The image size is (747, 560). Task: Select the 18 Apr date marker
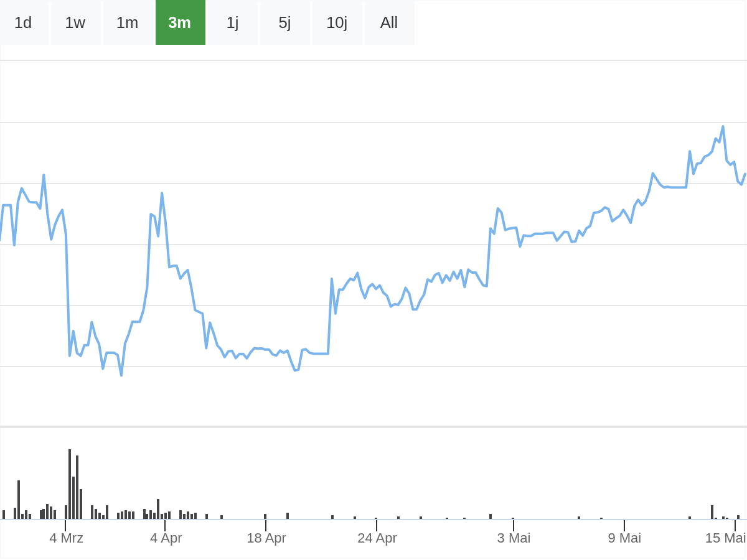coord(266,538)
